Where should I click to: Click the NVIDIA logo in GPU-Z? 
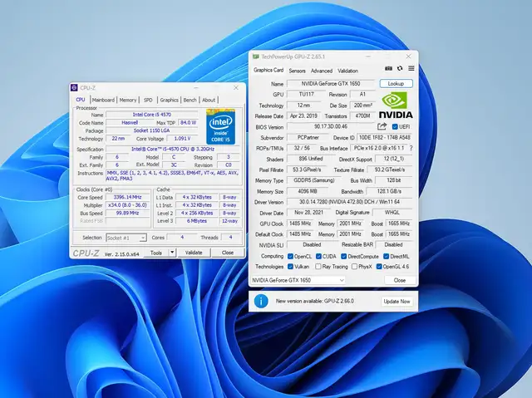396,105
